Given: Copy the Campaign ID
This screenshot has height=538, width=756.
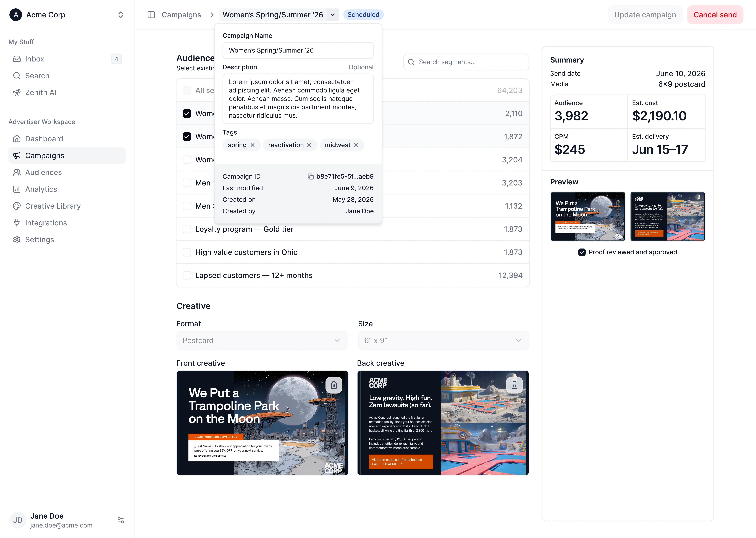Looking at the screenshot, I should coord(311,177).
